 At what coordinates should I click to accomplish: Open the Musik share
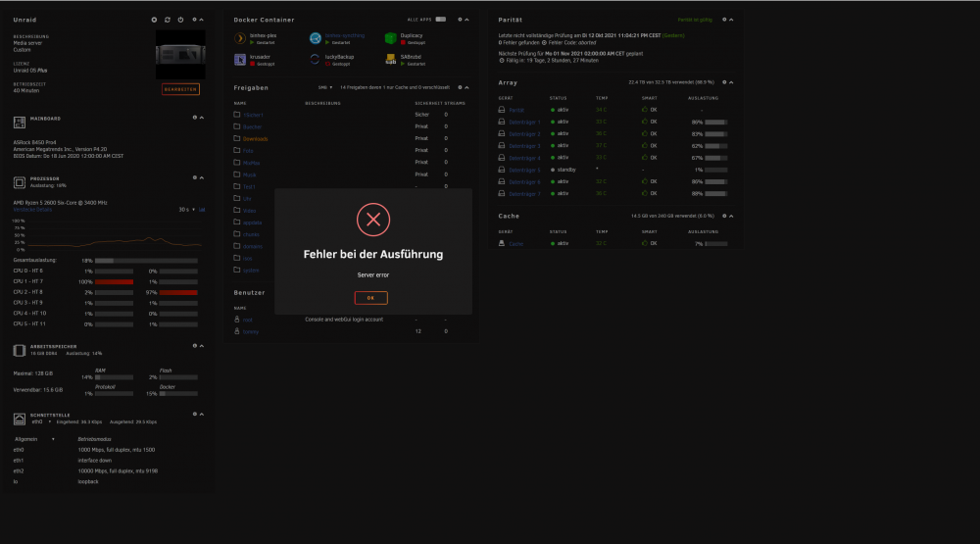click(x=249, y=175)
